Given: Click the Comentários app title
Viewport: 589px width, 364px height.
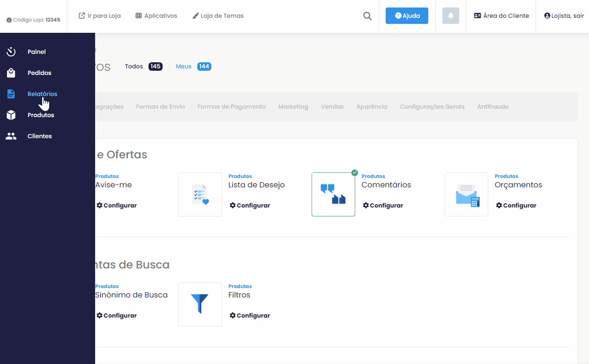Looking at the screenshot, I should tap(386, 185).
